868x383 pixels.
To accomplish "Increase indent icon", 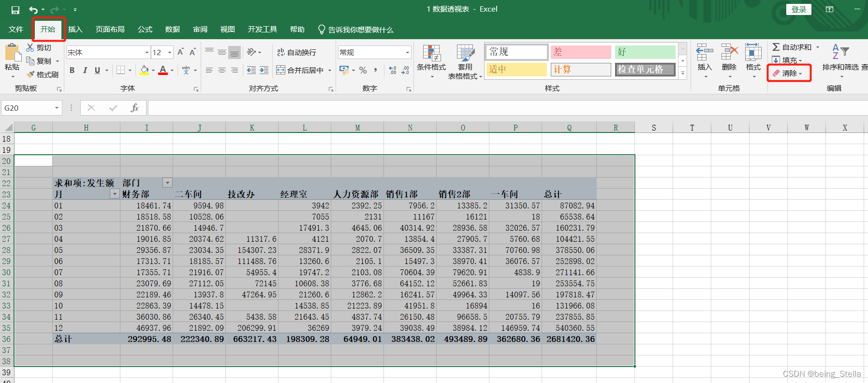I will click(264, 70).
